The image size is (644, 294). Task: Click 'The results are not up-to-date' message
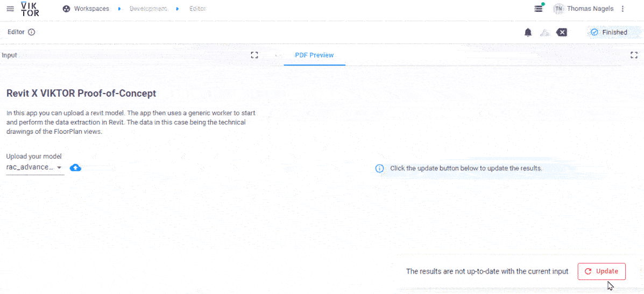(487, 271)
